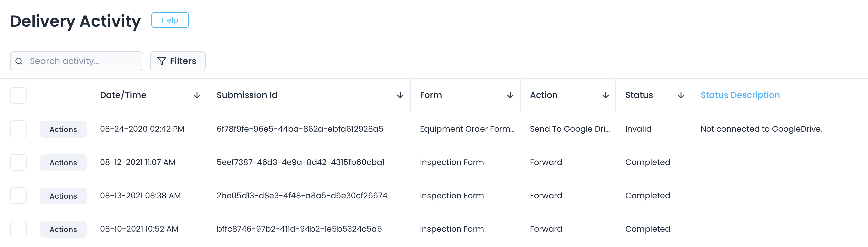The height and width of the screenshot is (247, 868).
Task: Open Actions dropdown for the 08-10-2021 10:52 AM row
Action: click(63, 229)
